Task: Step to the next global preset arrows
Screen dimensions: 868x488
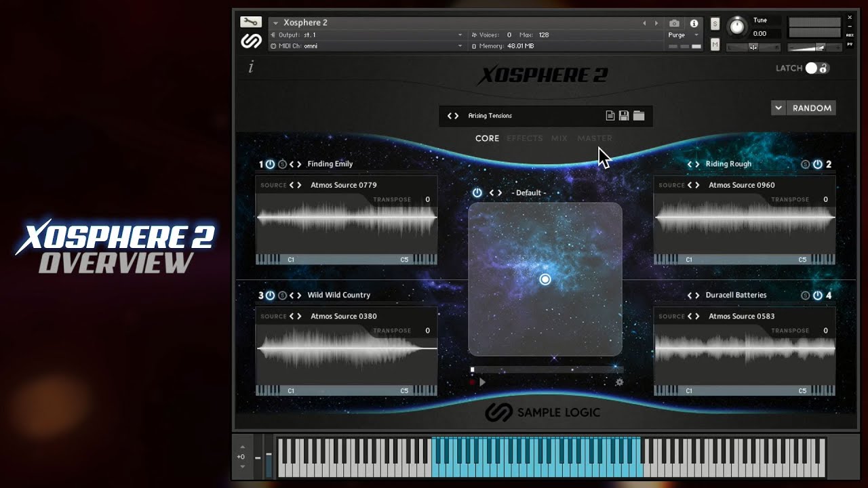Action: [456, 116]
